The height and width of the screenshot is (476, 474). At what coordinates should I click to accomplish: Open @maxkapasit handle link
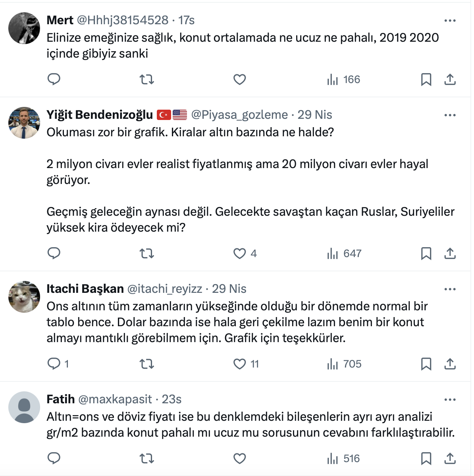tap(115, 399)
